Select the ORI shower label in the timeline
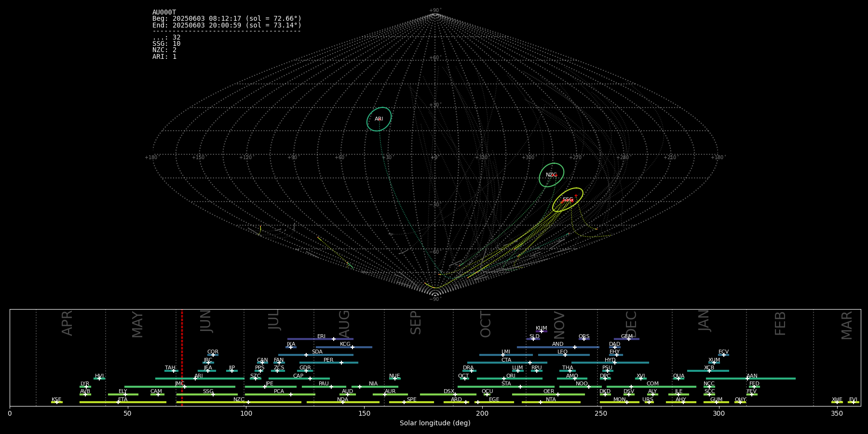868x434 pixels. pyautogui.click(x=511, y=376)
